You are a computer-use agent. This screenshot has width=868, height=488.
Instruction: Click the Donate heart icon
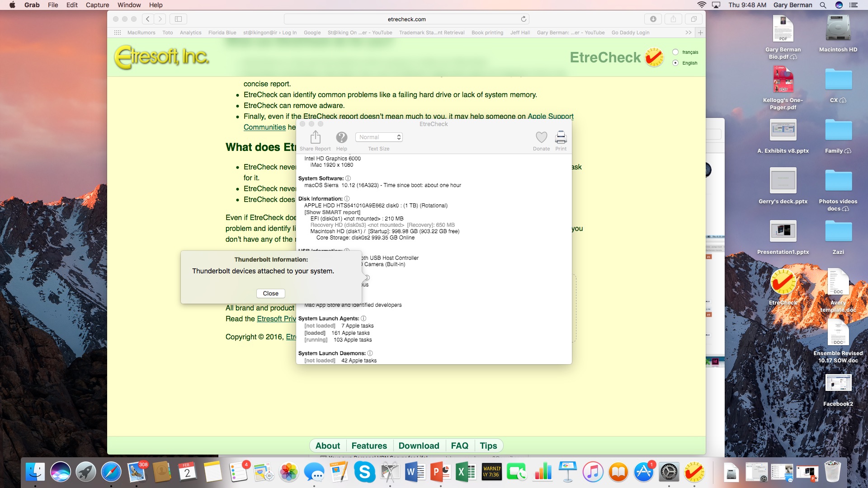coord(541,137)
